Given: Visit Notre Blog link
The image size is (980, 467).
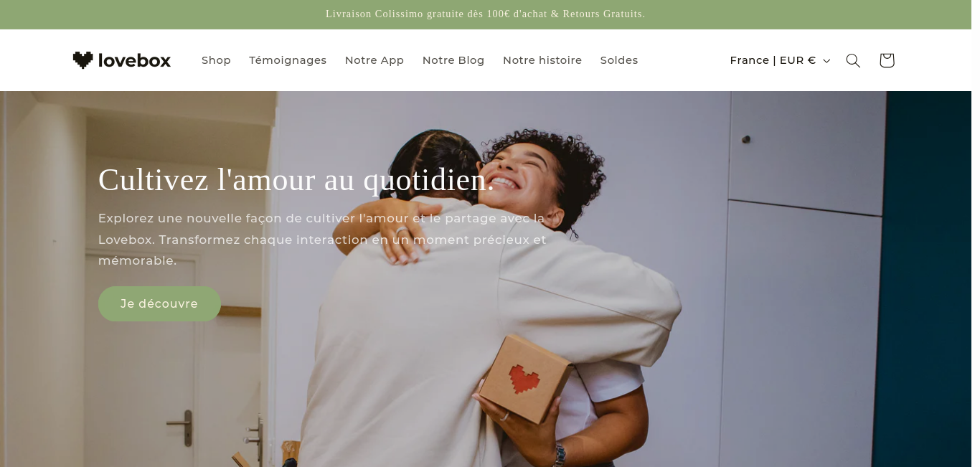Looking at the screenshot, I should click(453, 60).
